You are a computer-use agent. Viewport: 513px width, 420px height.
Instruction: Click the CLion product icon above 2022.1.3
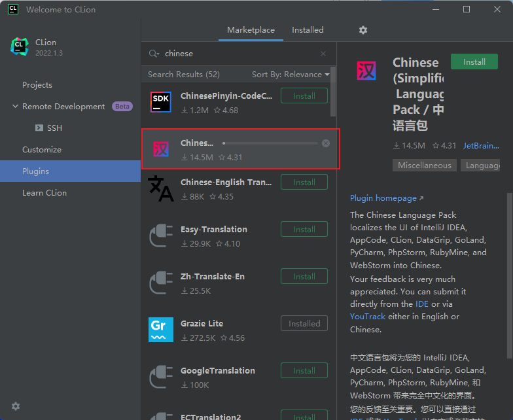(x=20, y=46)
